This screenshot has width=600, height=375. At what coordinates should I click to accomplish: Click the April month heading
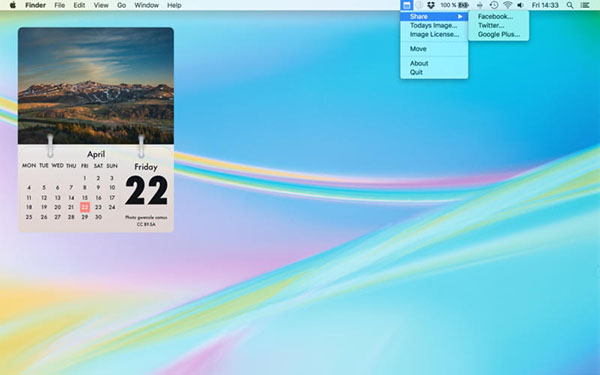(x=96, y=154)
